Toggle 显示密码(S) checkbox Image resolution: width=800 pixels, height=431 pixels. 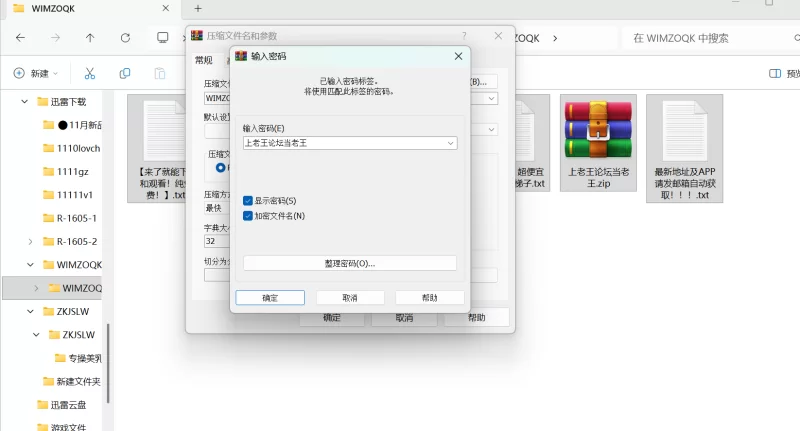[248, 201]
